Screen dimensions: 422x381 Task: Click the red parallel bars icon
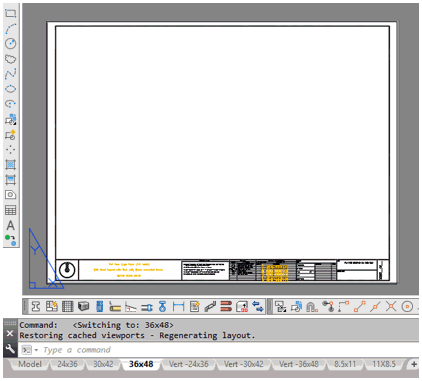[226, 306]
